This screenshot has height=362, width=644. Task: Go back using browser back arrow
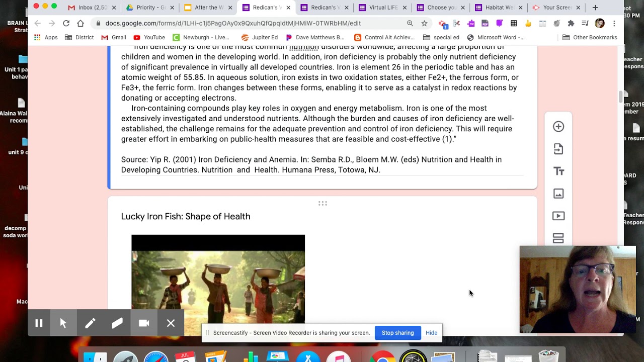[38, 23]
